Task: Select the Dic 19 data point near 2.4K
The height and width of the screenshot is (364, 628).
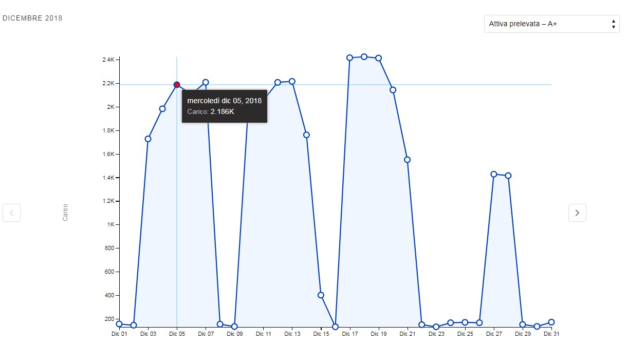Action: (x=378, y=58)
